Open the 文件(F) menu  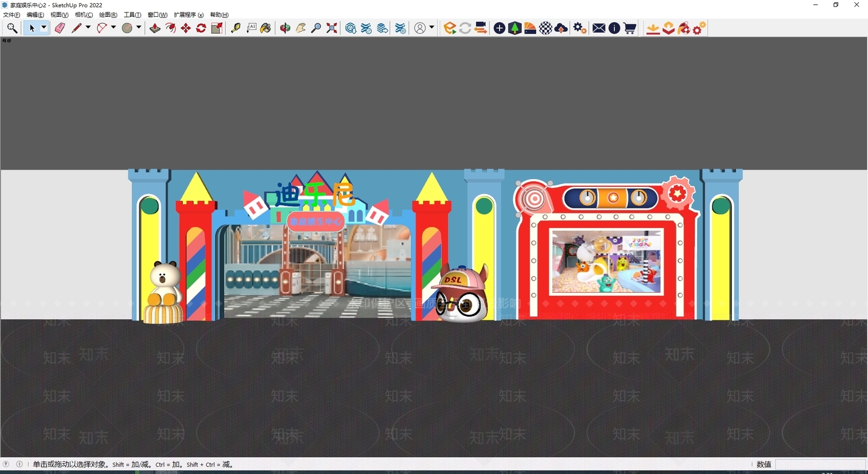tap(11, 15)
